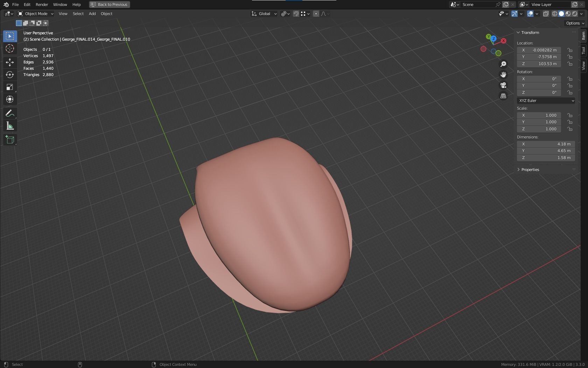Set selection mode to new selection
This screenshot has width=588, height=368.
coord(19,23)
